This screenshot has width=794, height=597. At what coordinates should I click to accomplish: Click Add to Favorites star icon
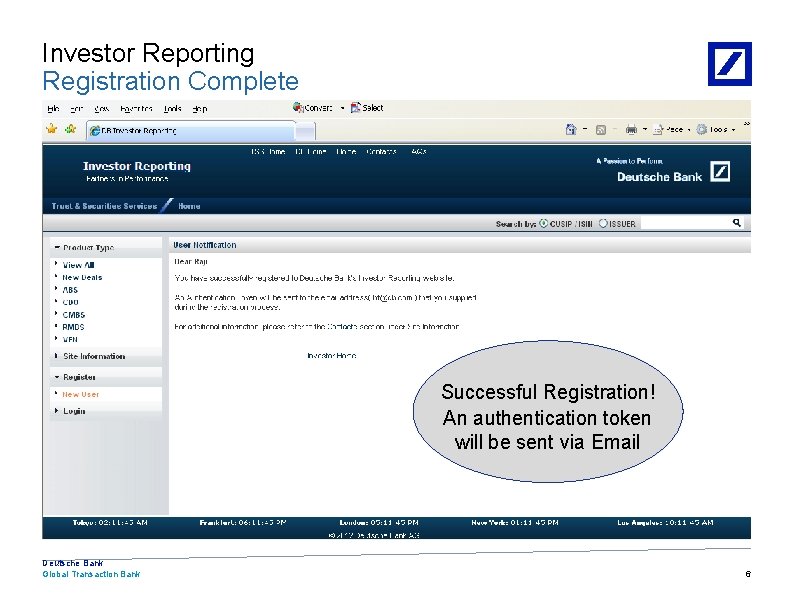pyautogui.click(x=70, y=129)
